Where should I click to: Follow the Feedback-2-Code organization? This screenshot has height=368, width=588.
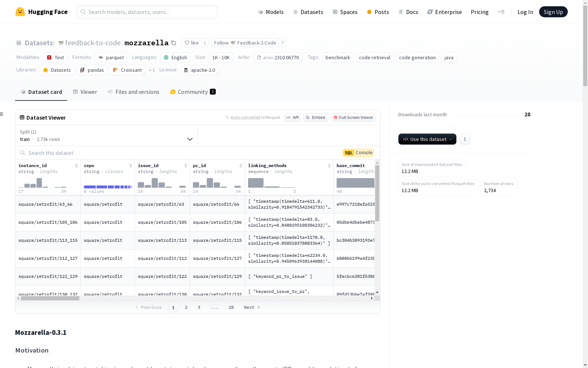click(x=245, y=43)
